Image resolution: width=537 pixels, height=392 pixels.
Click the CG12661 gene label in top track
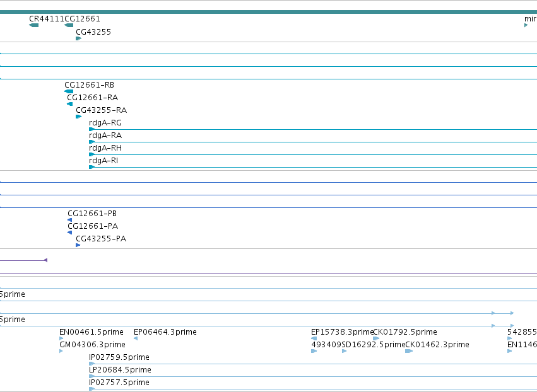(x=82, y=19)
